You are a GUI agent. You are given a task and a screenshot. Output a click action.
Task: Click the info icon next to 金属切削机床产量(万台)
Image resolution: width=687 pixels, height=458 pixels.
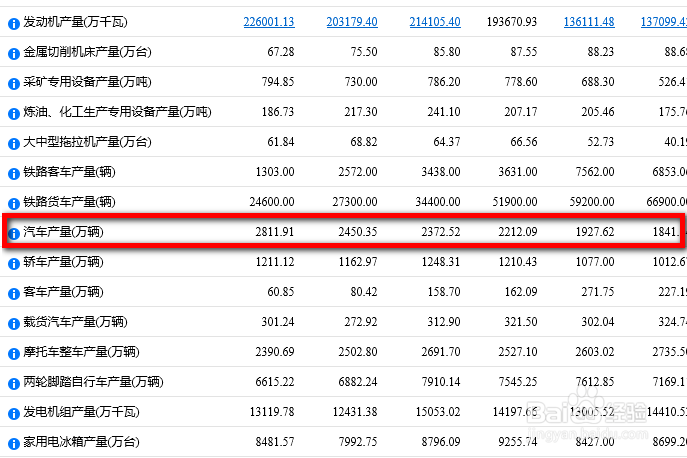click(x=14, y=52)
